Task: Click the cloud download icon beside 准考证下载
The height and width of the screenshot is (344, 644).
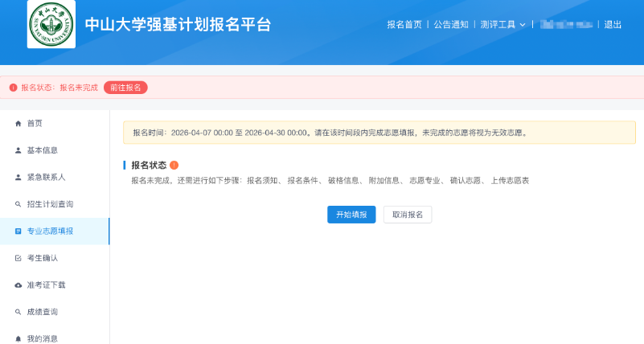Action: [x=18, y=285]
